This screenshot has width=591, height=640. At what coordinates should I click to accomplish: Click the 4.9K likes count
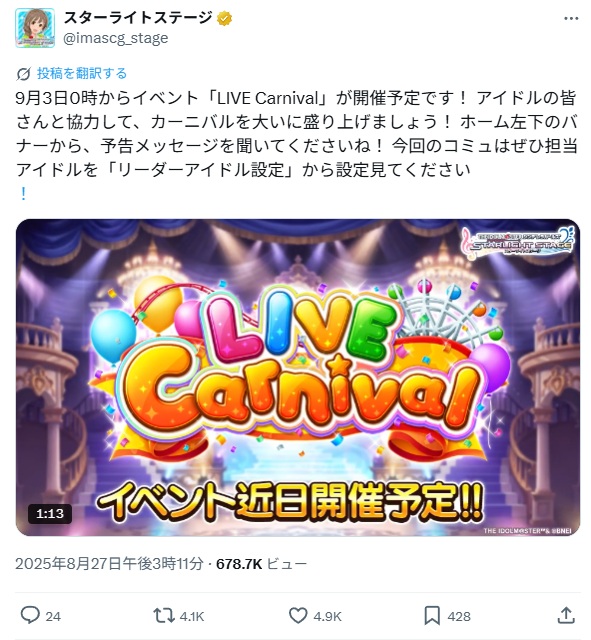[x=327, y=616]
